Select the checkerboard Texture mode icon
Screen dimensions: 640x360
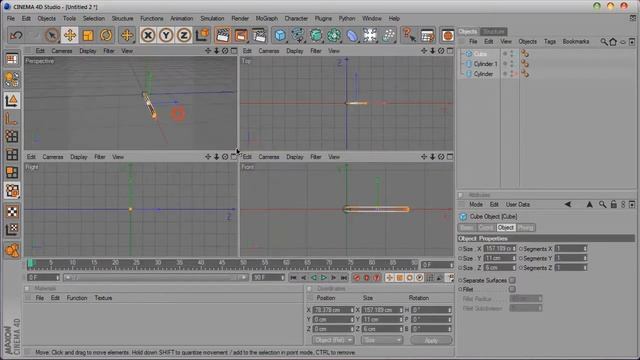coord(12,211)
